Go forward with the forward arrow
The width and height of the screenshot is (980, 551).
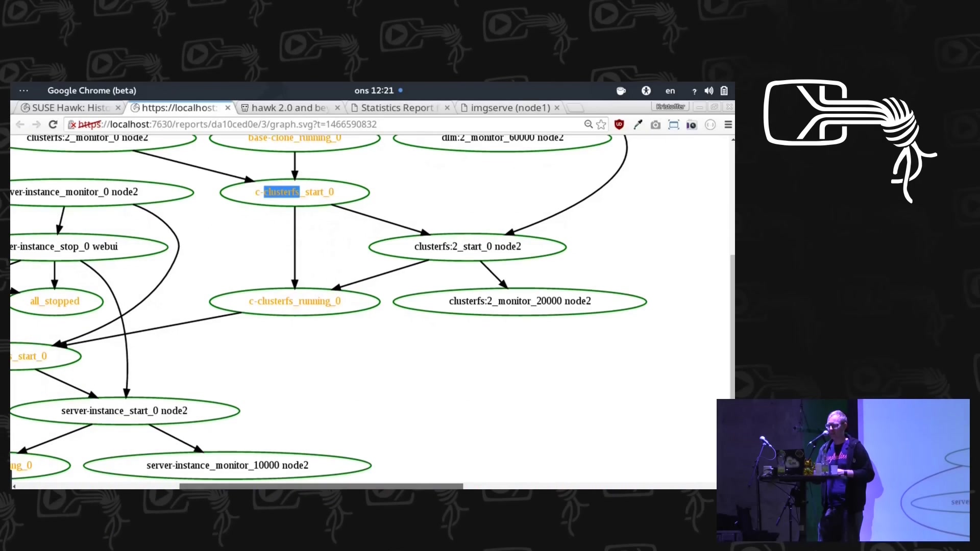coord(36,124)
